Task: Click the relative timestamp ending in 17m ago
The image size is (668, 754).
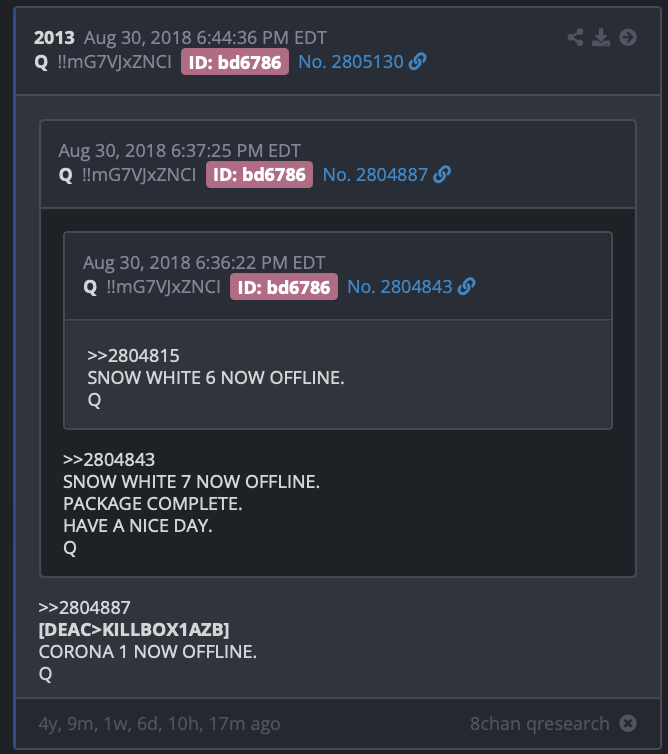Action: pos(159,724)
